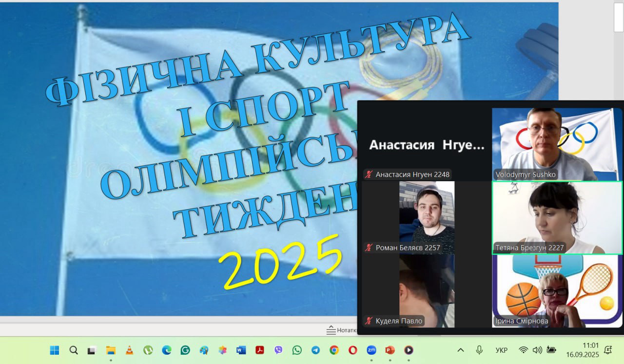624x364 pixels.
Task: Launch VLC media player from taskbar
Action: 129,350
